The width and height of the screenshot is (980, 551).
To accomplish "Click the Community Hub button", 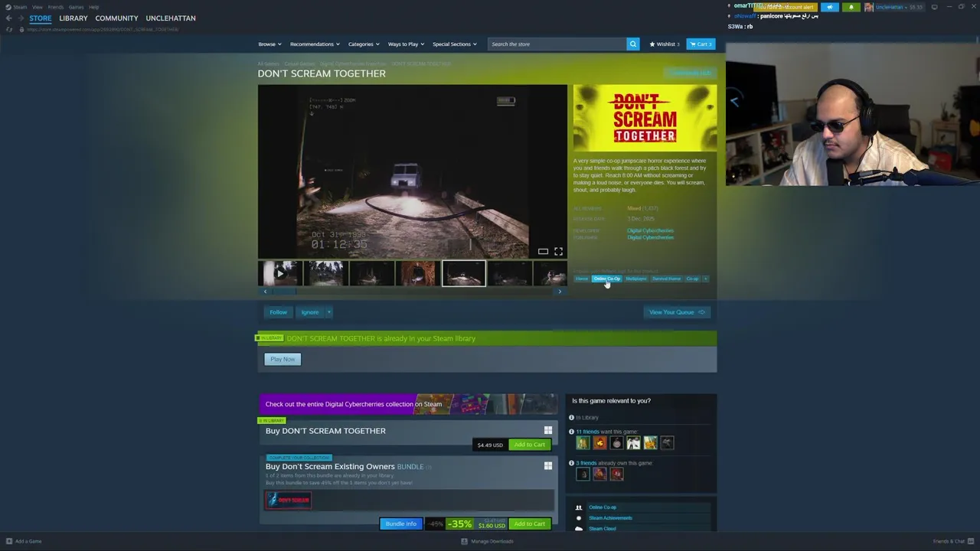I will click(689, 73).
